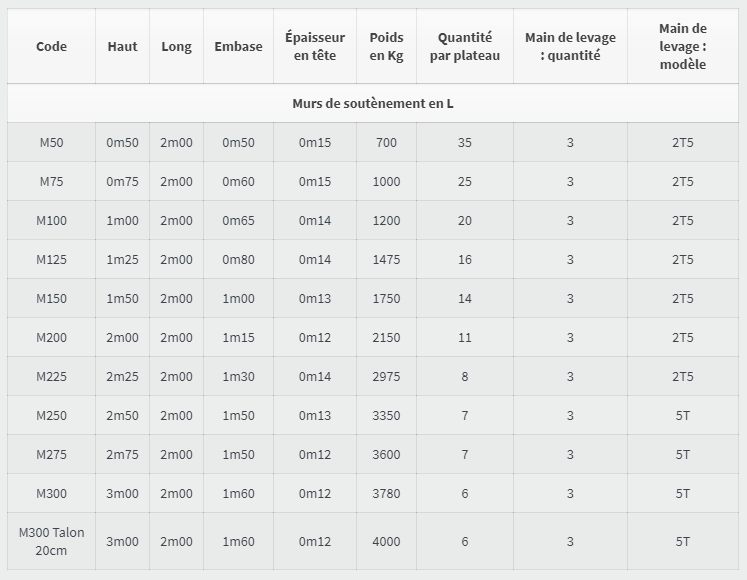The image size is (747, 580).
Task: Click the 'Code' column header
Action: (x=51, y=46)
